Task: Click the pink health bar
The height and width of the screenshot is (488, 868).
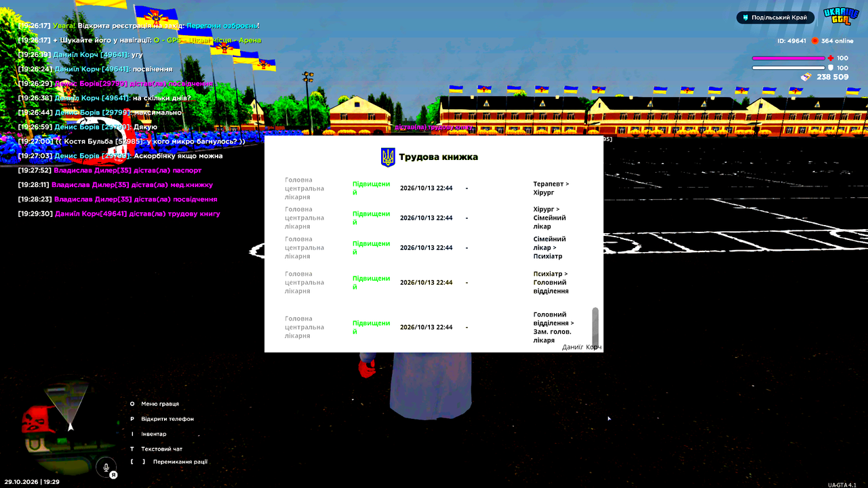Action: pos(789,58)
